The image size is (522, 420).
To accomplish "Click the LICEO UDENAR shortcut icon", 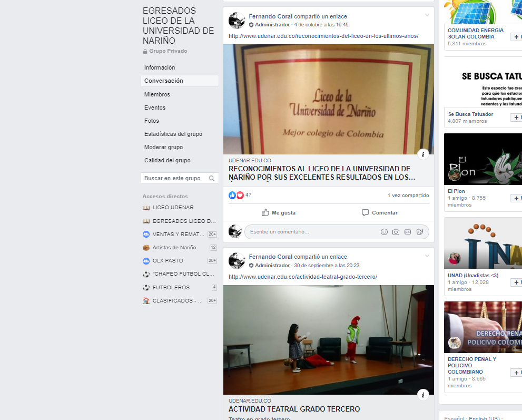I will point(146,208).
